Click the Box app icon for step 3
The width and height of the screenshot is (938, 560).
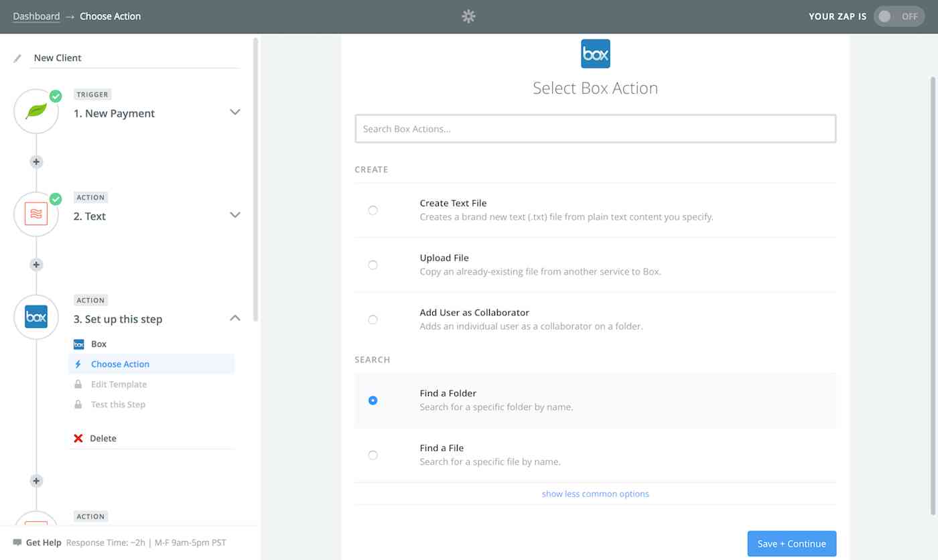pyautogui.click(x=36, y=317)
